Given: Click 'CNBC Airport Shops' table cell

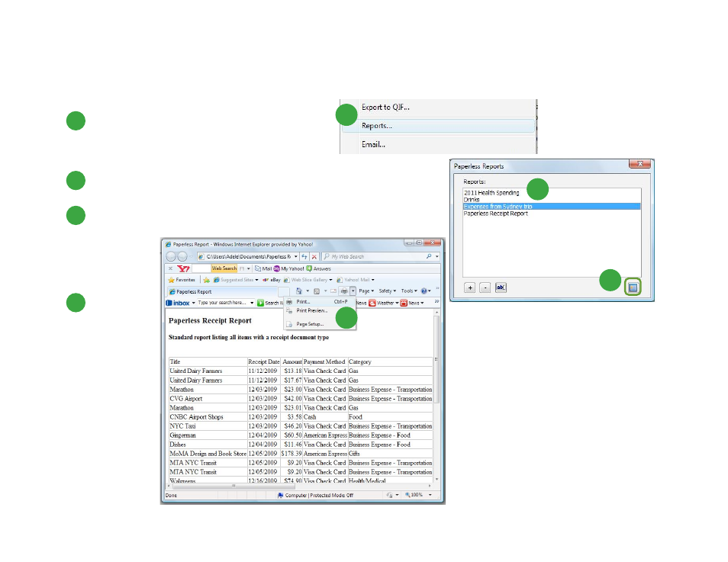Looking at the screenshot, I should 208,417.
